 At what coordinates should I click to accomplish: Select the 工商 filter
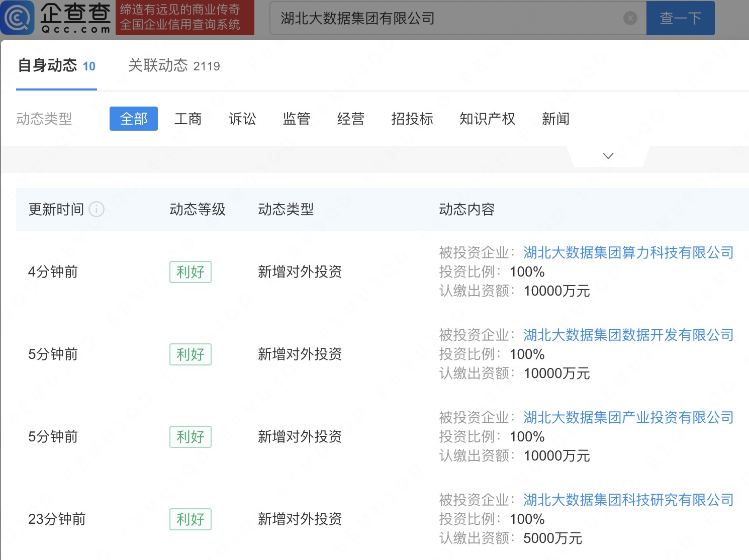point(188,119)
